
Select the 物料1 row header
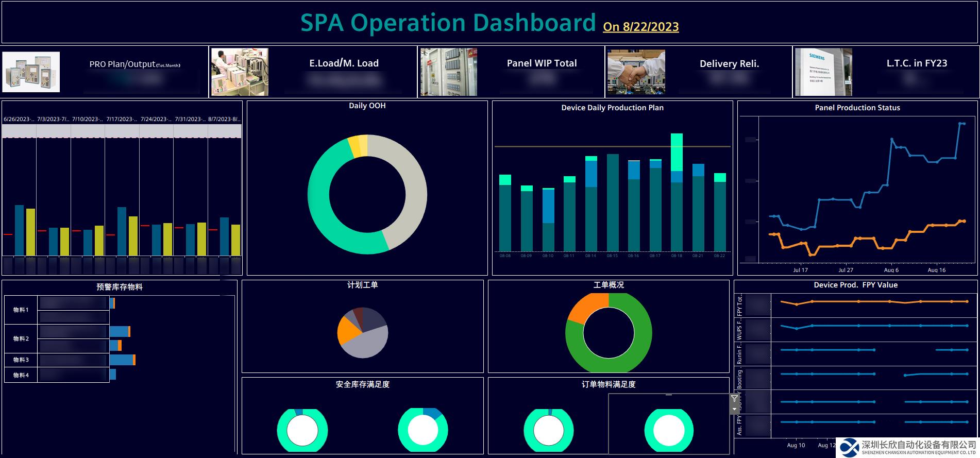pos(21,310)
